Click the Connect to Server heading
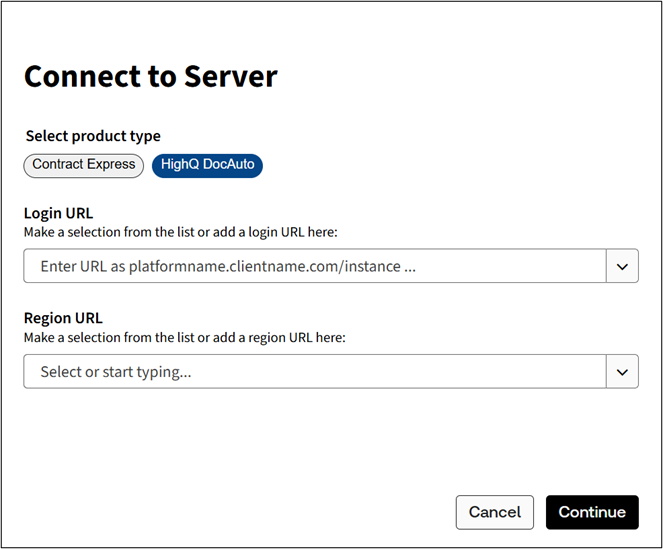This screenshot has height=549, width=663. click(150, 76)
